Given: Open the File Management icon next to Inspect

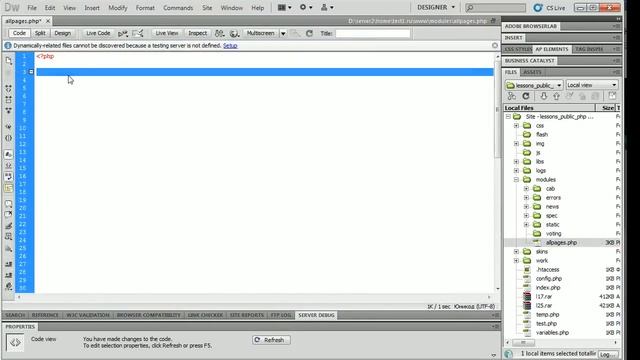Looking at the screenshot, I should (x=220, y=33).
